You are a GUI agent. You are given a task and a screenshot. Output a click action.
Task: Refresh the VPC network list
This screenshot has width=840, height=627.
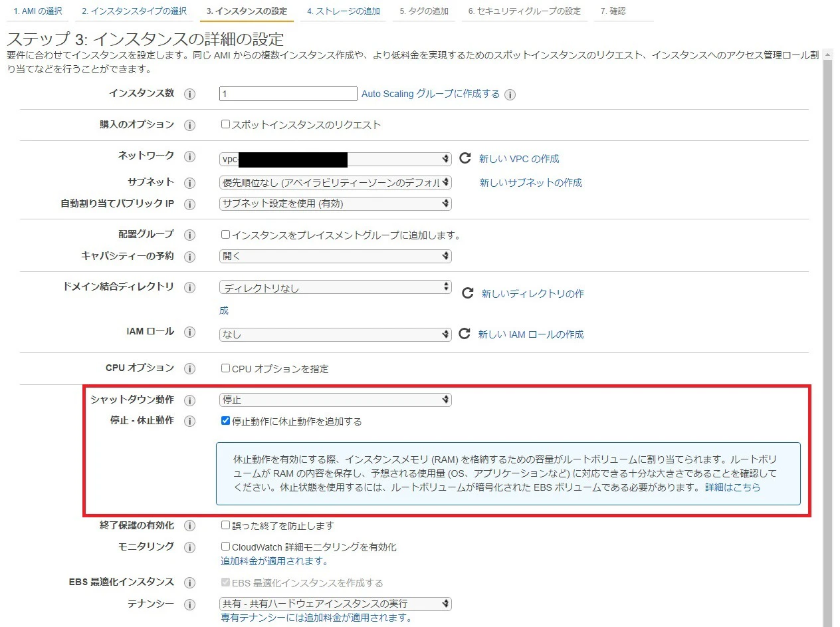465,158
